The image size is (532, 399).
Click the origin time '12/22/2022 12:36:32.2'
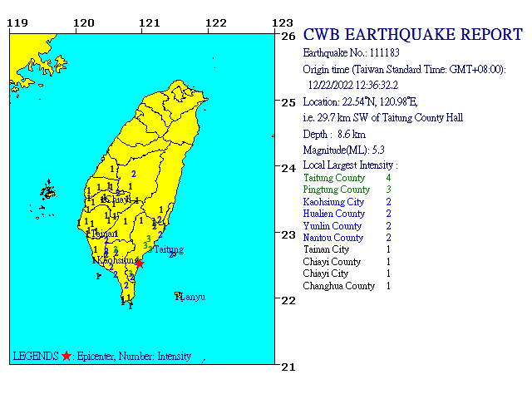[x=352, y=85]
